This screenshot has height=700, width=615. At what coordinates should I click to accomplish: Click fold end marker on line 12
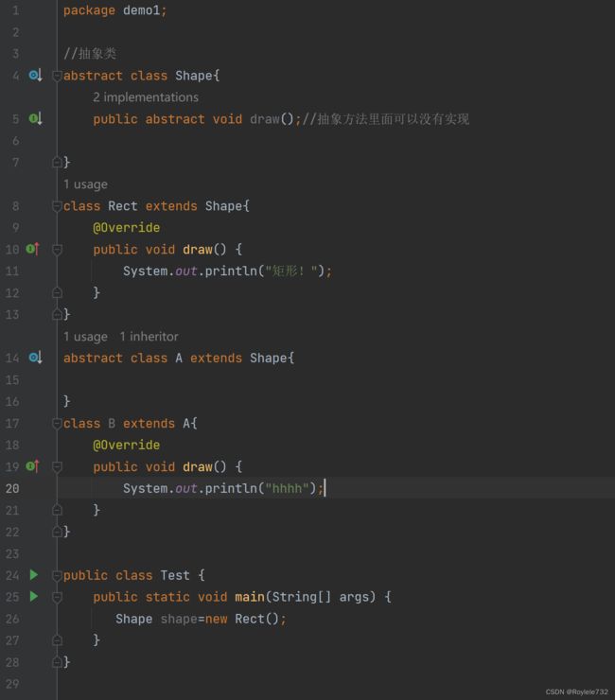point(57,293)
